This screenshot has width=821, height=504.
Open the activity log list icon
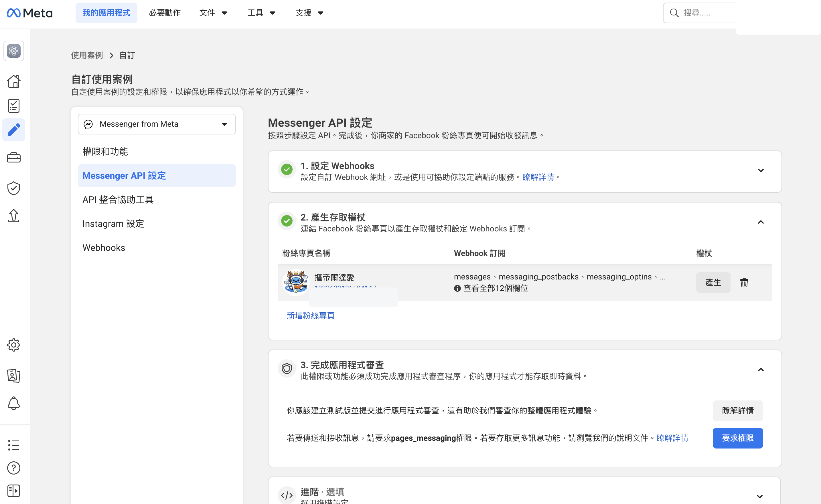(x=14, y=445)
